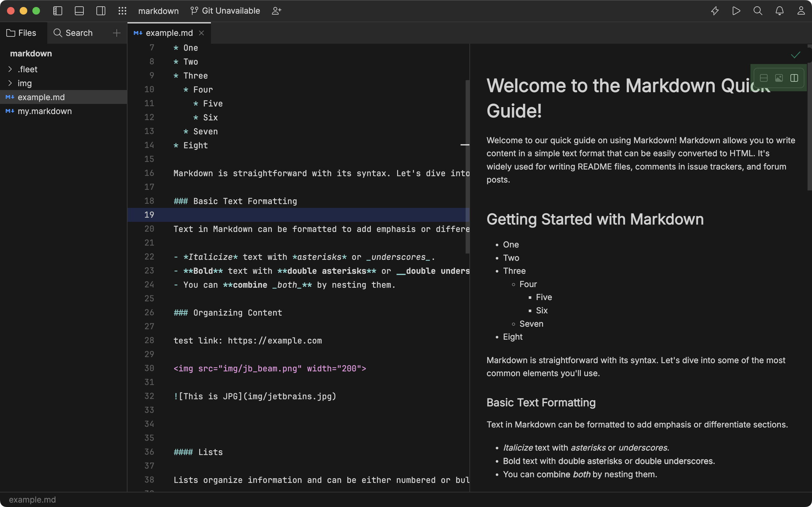Viewport: 812px width, 507px height.
Task: Toggle the right split panel visibility
Action: 101,10
